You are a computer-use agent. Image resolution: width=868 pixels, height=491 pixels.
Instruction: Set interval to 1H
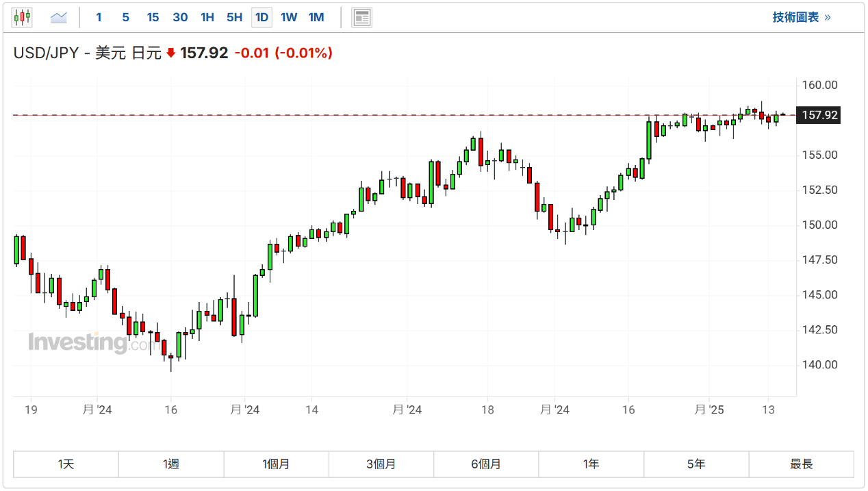coord(207,17)
